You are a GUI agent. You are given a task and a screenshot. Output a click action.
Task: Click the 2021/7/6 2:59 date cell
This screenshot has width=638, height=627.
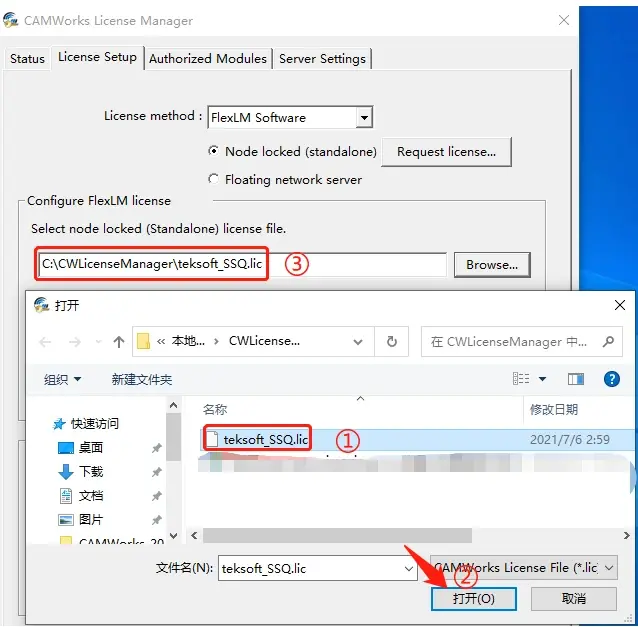[x=570, y=439]
